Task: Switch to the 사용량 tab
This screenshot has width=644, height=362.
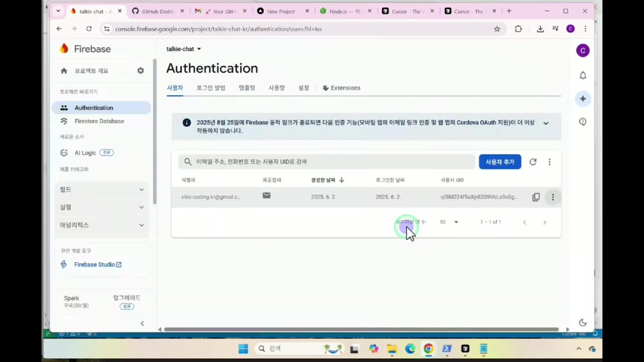Action: tap(276, 88)
